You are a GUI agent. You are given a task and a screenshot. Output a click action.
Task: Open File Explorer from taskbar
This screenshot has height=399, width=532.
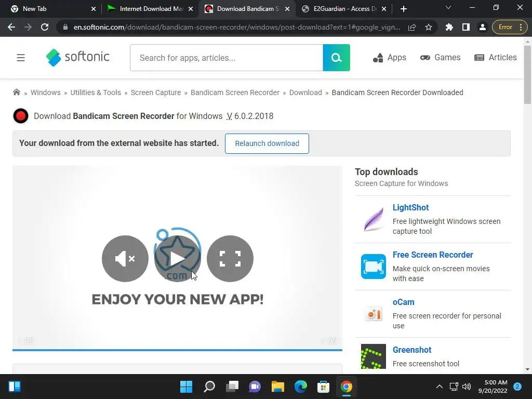click(278, 387)
